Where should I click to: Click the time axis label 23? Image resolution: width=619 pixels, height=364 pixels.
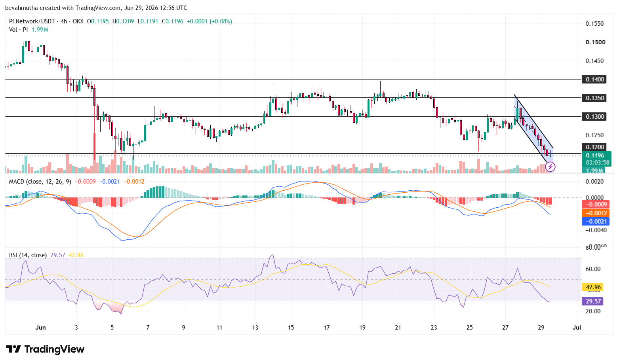click(434, 327)
